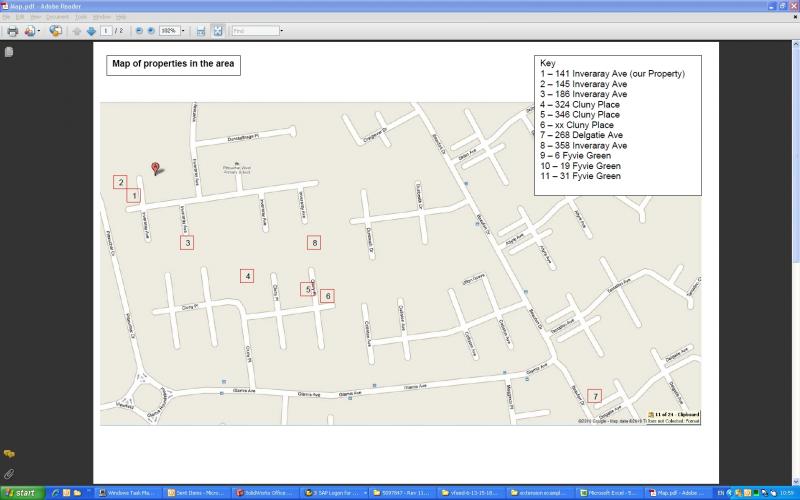800x500 pixels.
Task: Open the Attachments paperclip panel
Action: 9,473
